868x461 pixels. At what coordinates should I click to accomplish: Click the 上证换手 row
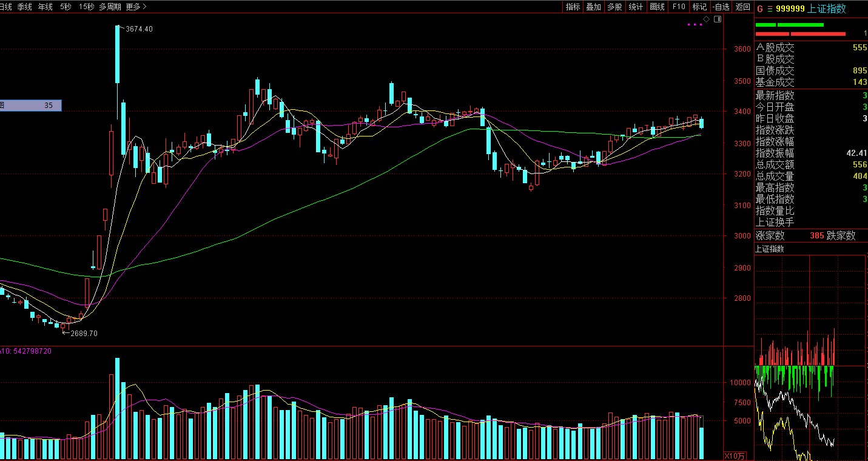click(811, 222)
